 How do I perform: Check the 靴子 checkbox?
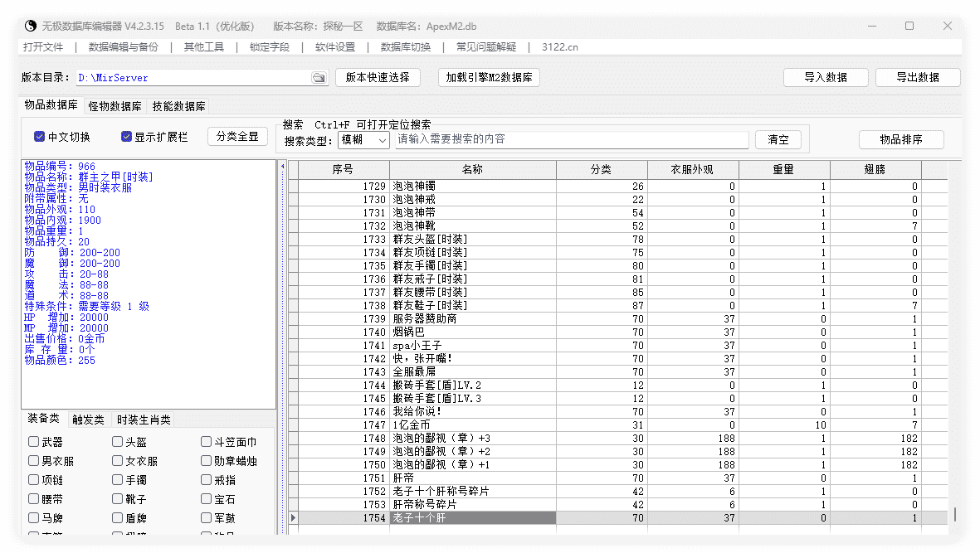(x=118, y=499)
